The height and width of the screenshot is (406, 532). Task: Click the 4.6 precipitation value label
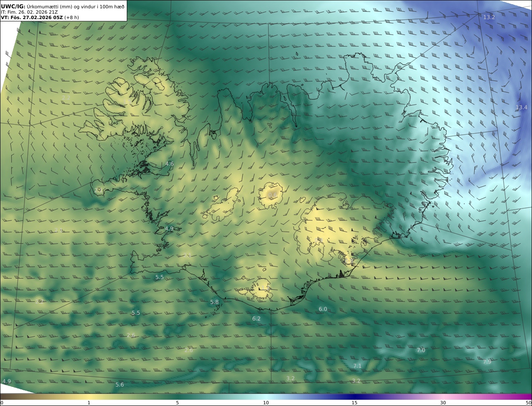click(170, 164)
